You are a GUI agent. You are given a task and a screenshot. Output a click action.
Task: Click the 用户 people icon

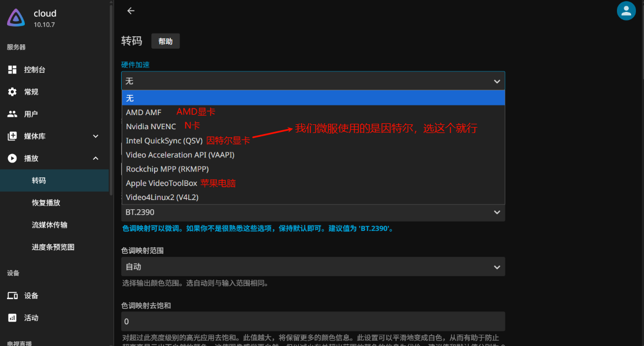[x=12, y=114]
